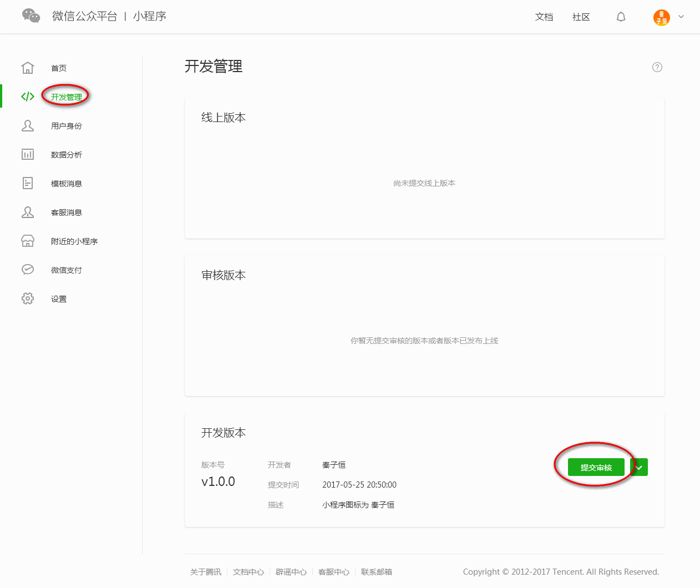Viewport: 700px width, 588px height.
Task: Click the 开发版本 section heading
Action: coord(224,433)
